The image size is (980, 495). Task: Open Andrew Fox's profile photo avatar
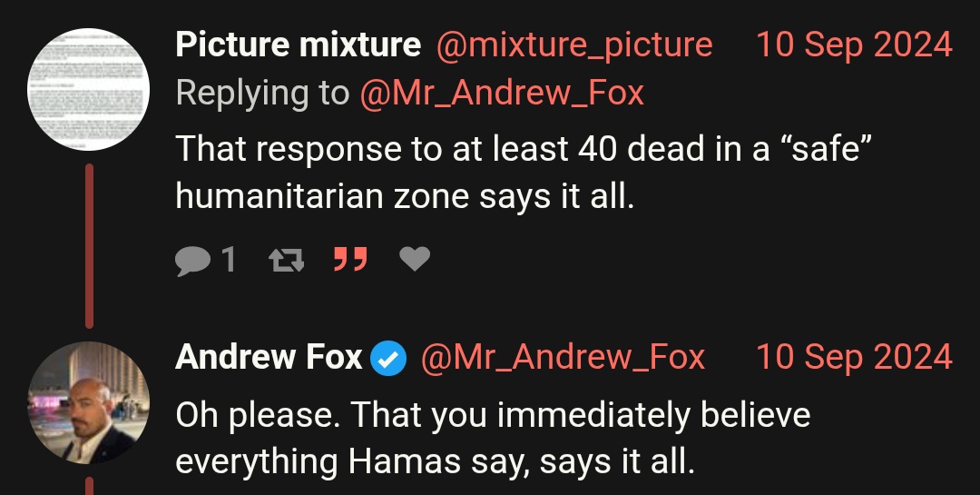point(88,403)
